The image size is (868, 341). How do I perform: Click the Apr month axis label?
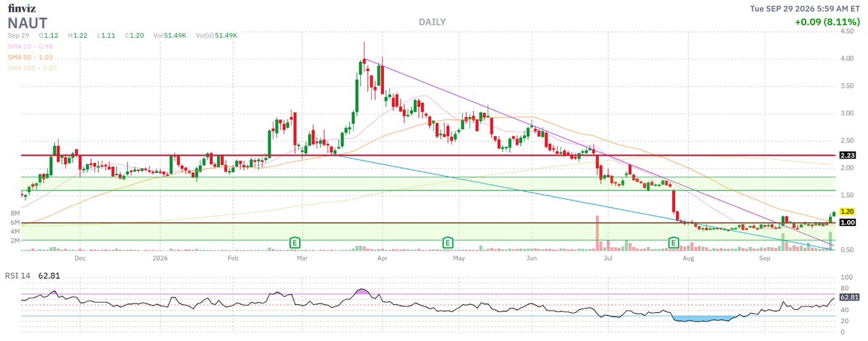[x=381, y=257]
